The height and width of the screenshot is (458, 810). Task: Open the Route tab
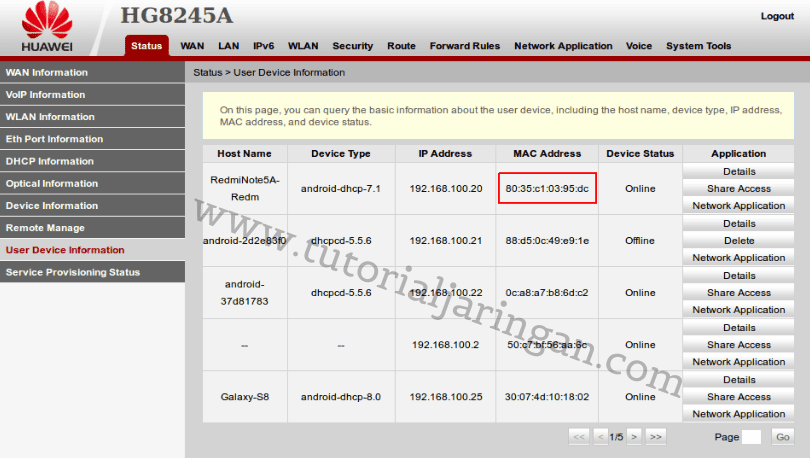point(401,45)
